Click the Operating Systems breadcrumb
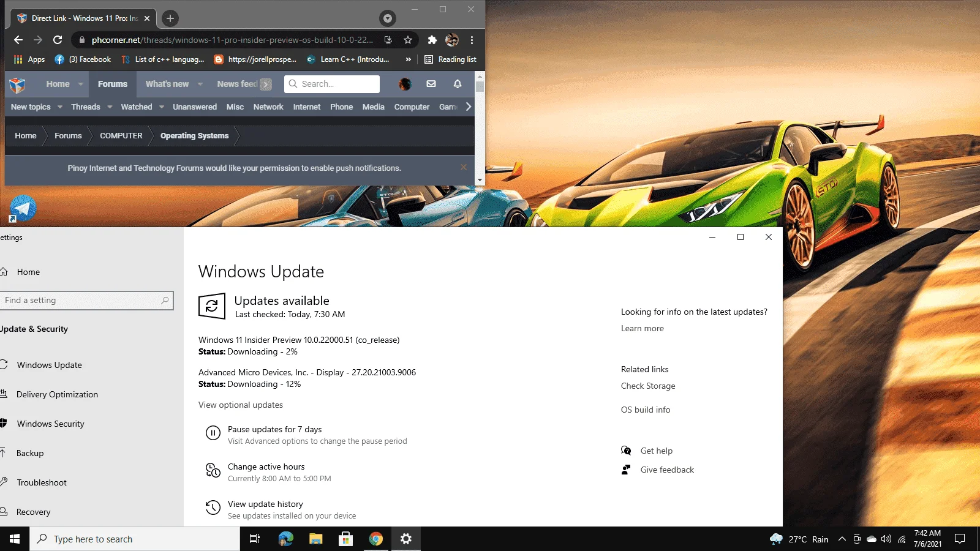 (x=195, y=136)
